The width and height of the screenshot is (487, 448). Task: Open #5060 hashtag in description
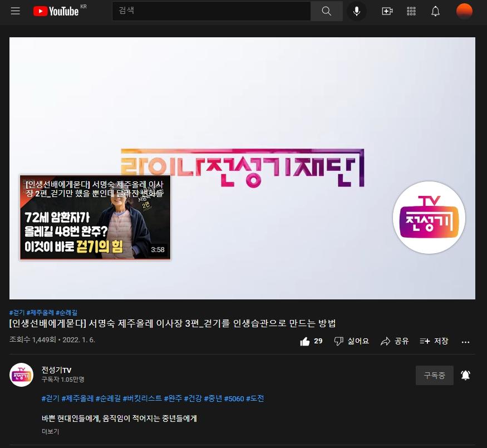234,398
